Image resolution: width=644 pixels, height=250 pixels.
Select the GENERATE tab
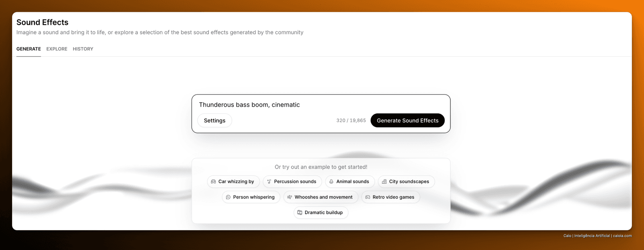pyautogui.click(x=29, y=49)
